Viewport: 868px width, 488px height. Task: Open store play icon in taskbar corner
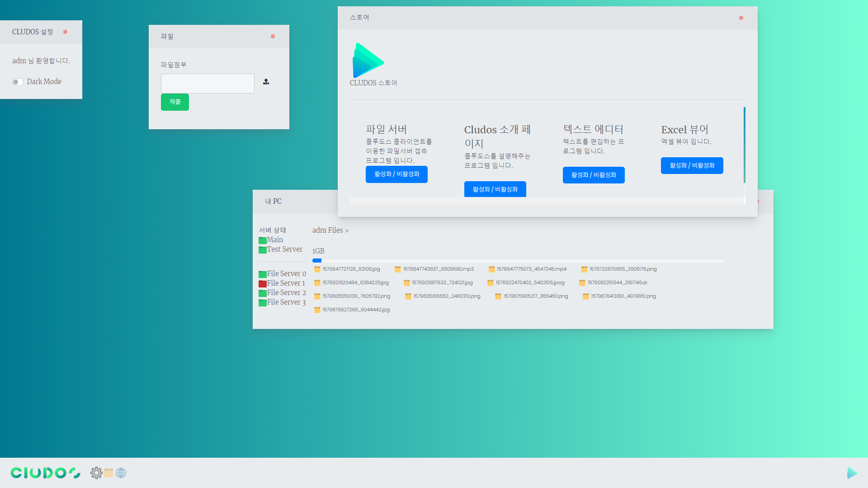[x=852, y=473]
